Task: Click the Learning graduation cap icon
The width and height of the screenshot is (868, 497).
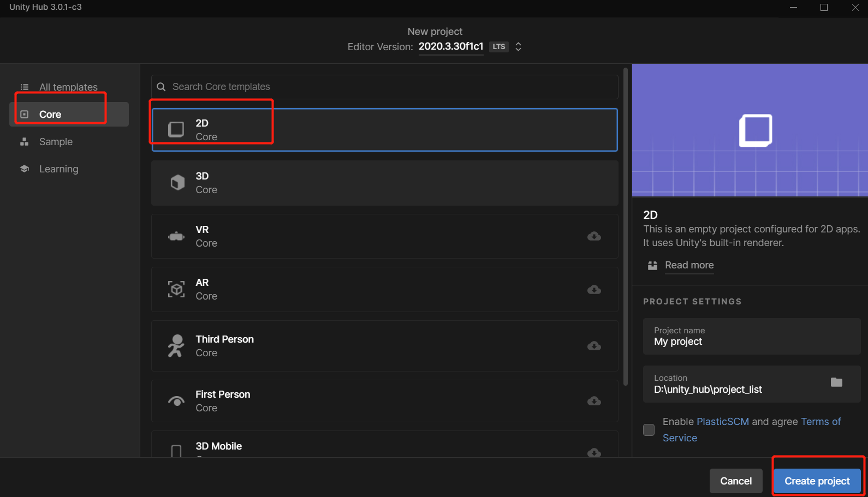Action: [25, 169]
